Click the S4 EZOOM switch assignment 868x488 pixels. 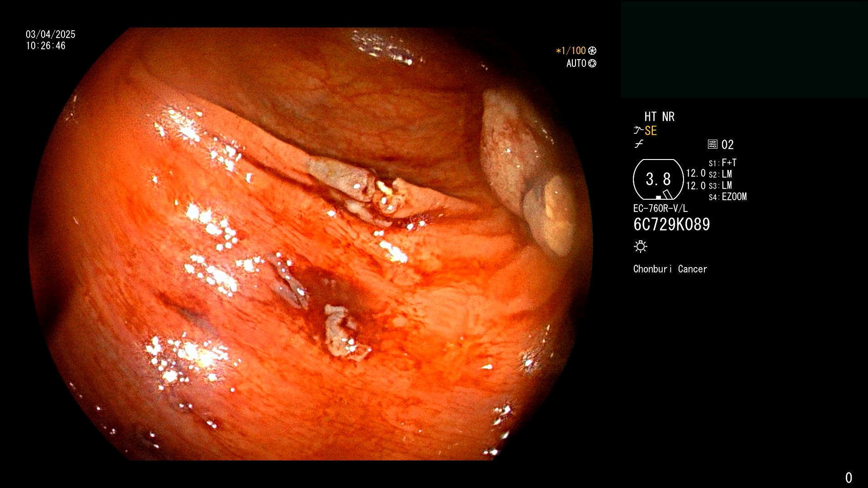click(727, 197)
